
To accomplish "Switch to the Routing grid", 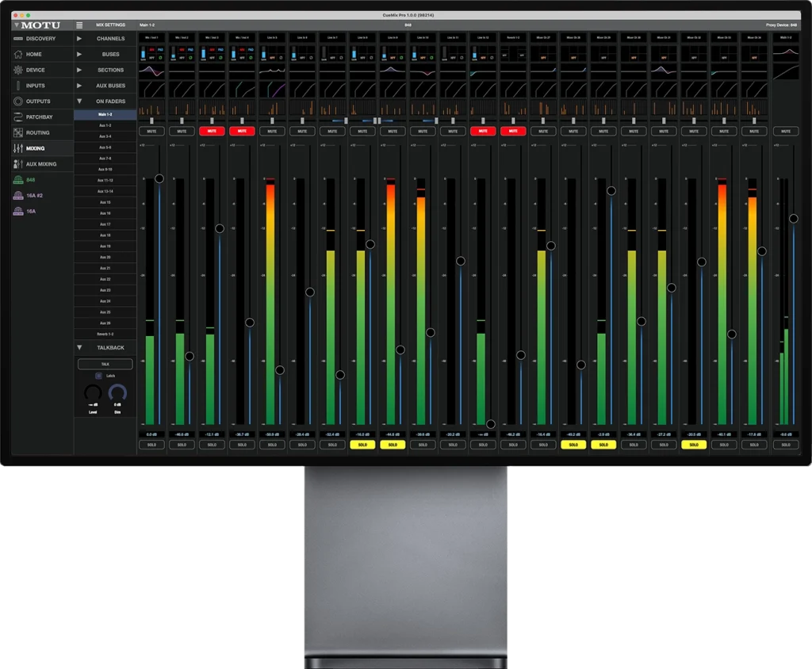I will click(x=37, y=133).
